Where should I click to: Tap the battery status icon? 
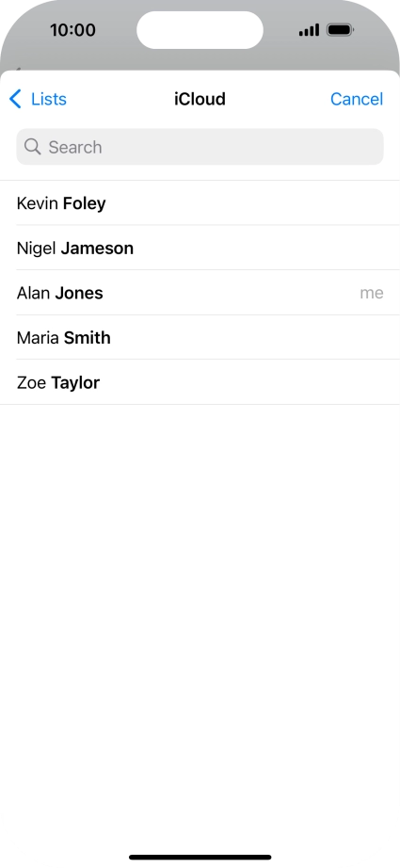point(340,30)
